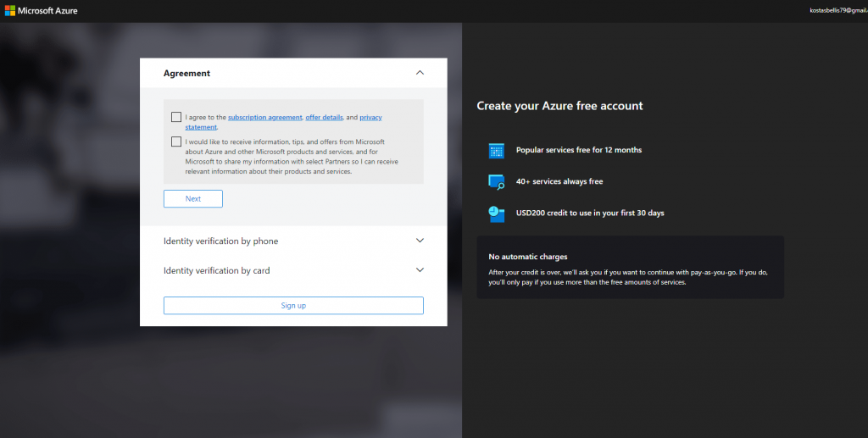The image size is (868, 438).
Task: Open the privacy statement link
Action: pyautogui.click(x=370, y=117)
